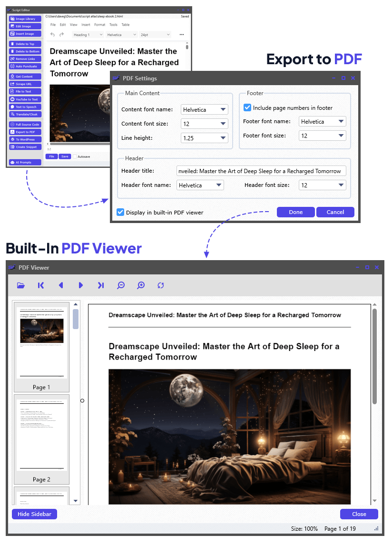Click the Translate/Cloak button
The height and width of the screenshot is (545, 392).
coord(25,114)
